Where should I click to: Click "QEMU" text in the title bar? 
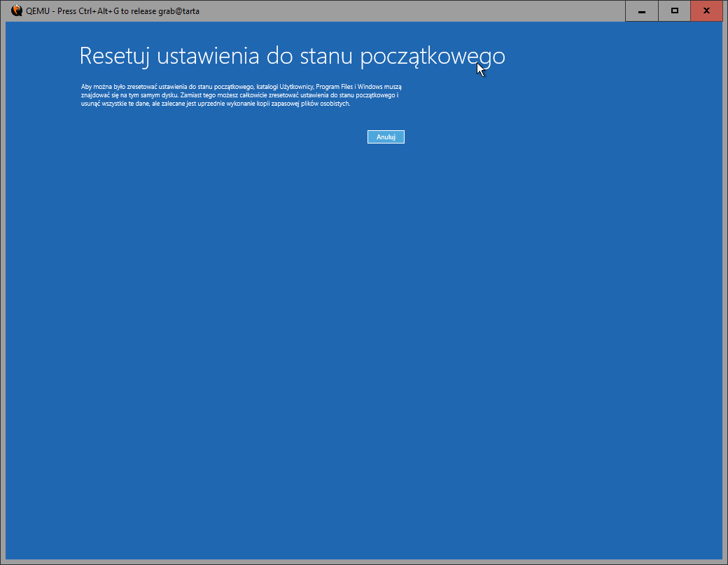(x=37, y=11)
